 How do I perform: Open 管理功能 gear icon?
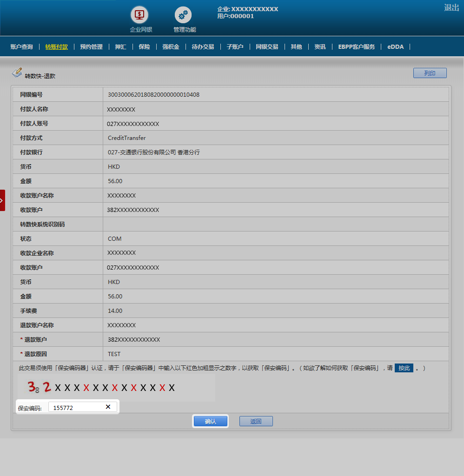[183, 15]
